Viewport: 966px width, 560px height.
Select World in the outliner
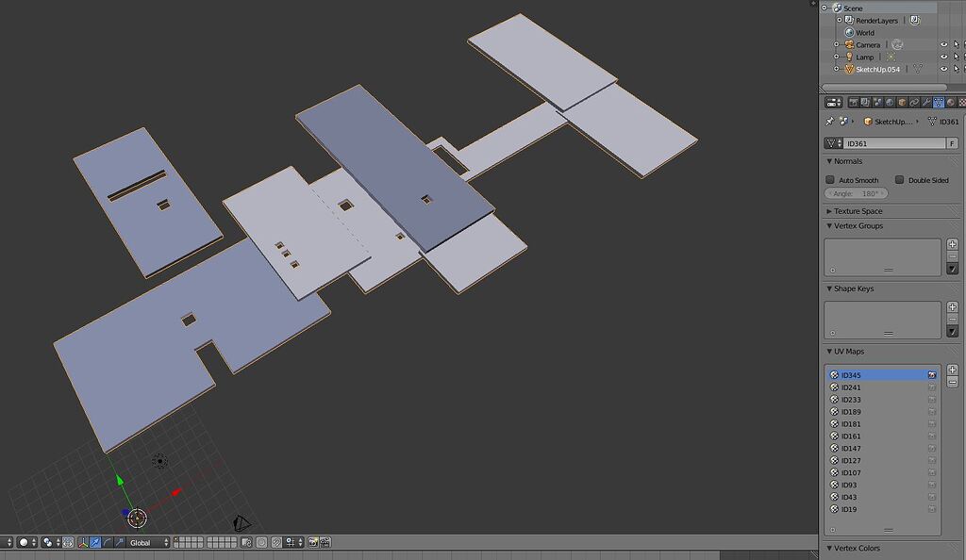(x=864, y=33)
